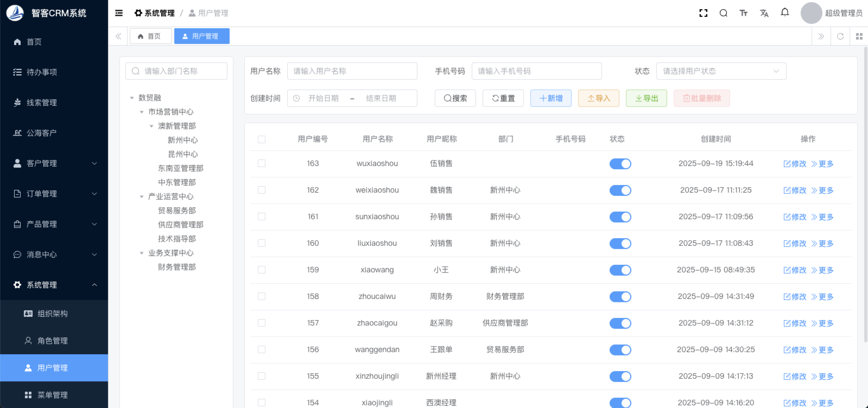Expand the 客户管理 sidebar menu
This screenshot has height=408, width=868.
coord(54,163)
